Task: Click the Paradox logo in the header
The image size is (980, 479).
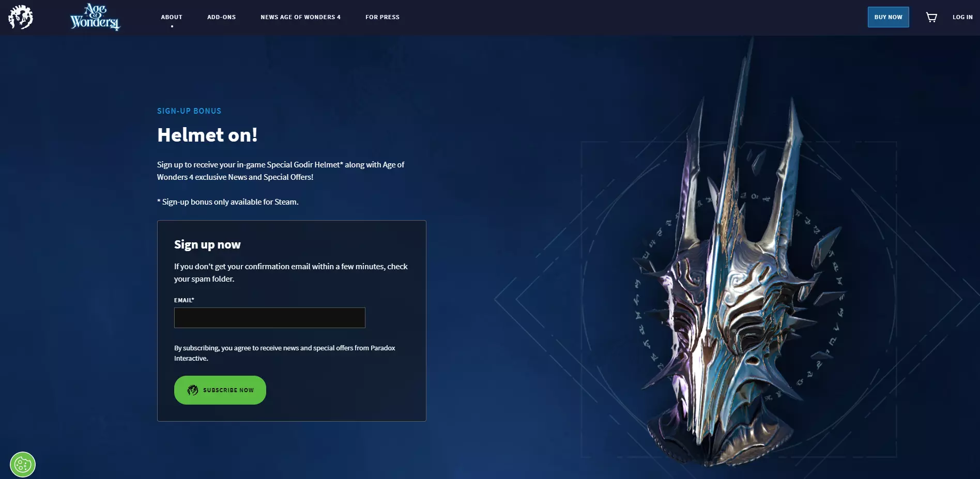Action: tap(21, 17)
